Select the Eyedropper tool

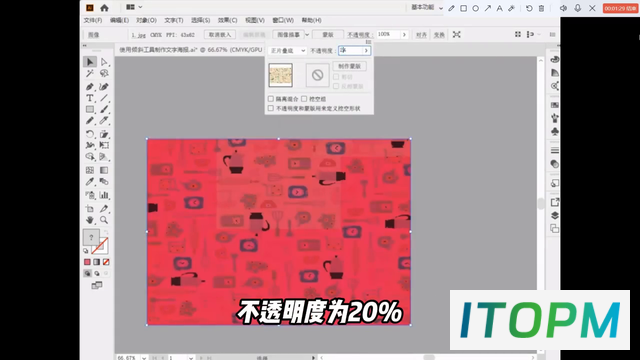pos(89,182)
